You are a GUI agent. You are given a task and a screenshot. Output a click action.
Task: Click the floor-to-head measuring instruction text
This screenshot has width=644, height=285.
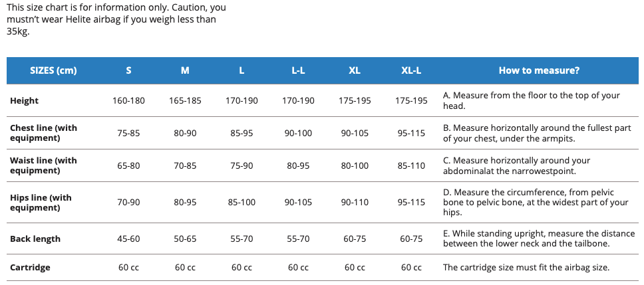click(531, 100)
